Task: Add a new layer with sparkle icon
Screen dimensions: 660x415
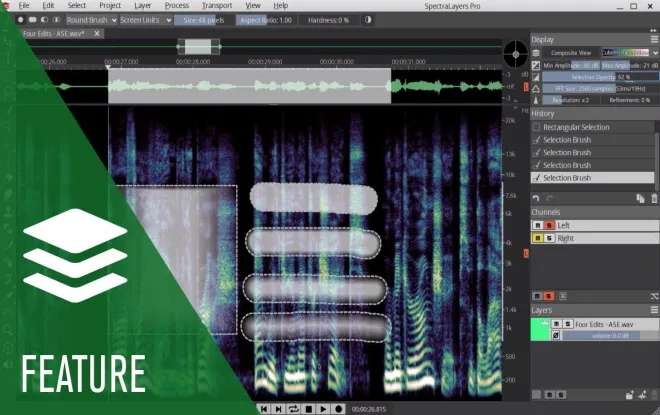Action: pyautogui.click(x=642, y=395)
